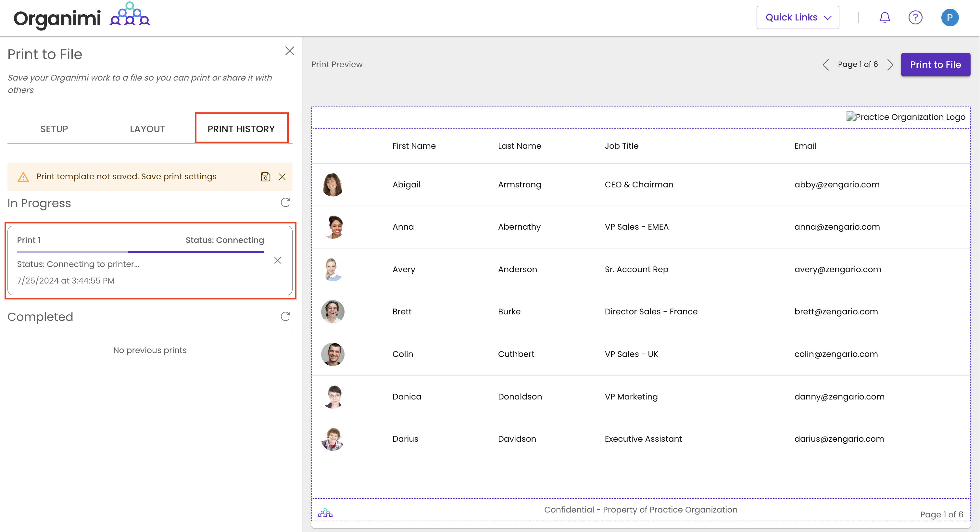Click Abigail Armstrong's photo
The image size is (980, 532).
(333, 184)
